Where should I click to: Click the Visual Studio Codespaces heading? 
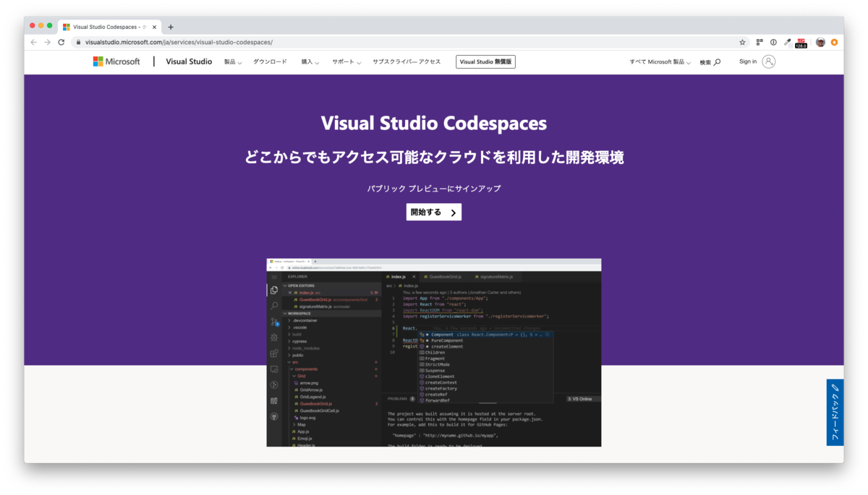tap(434, 123)
